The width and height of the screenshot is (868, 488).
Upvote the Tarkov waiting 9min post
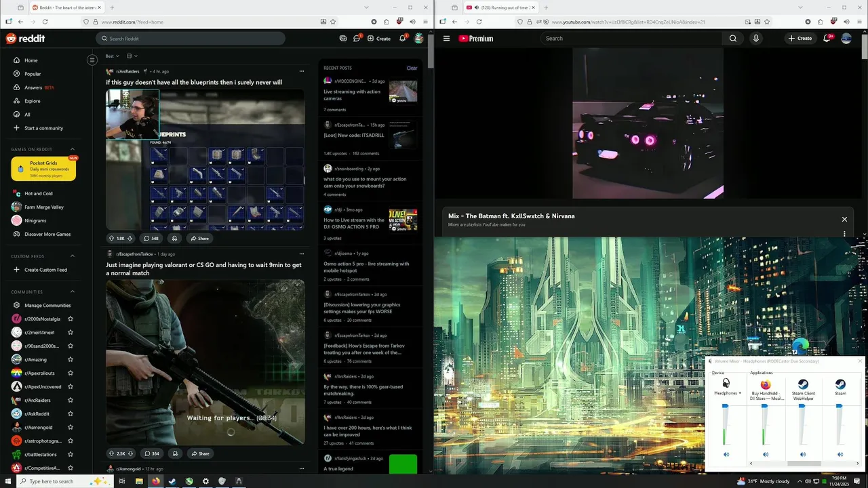[x=112, y=453]
